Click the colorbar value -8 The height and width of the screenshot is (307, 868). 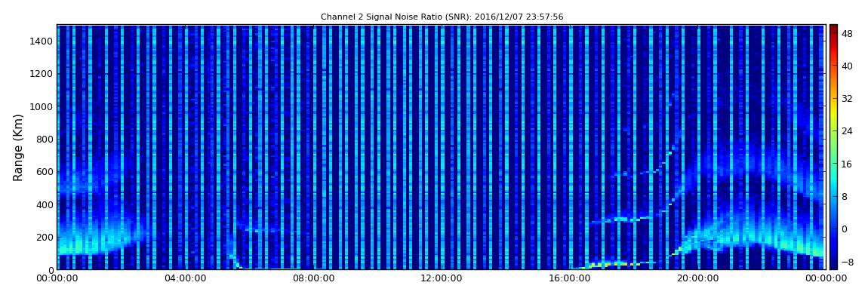click(848, 262)
